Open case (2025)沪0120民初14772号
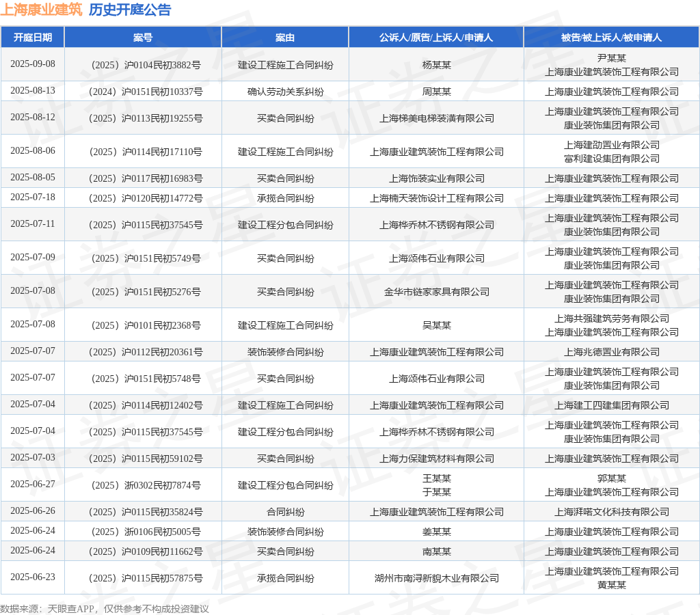Viewport: 700px width, 615px height. coord(146,198)
